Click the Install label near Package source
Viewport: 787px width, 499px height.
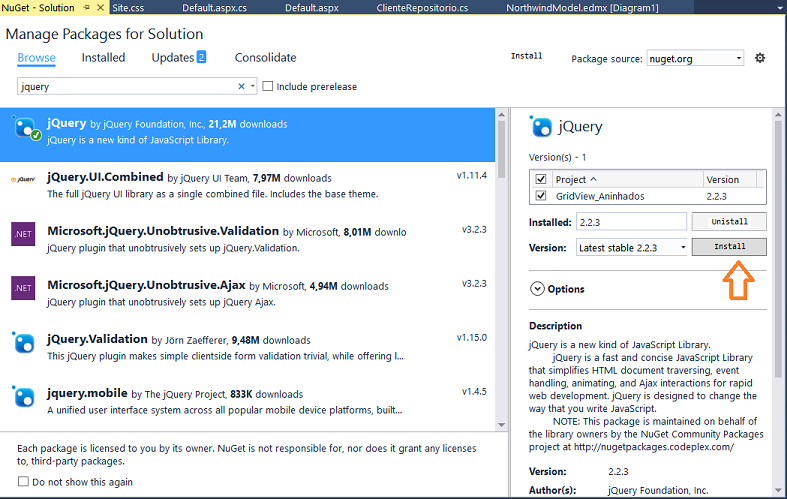pos(527,56)
